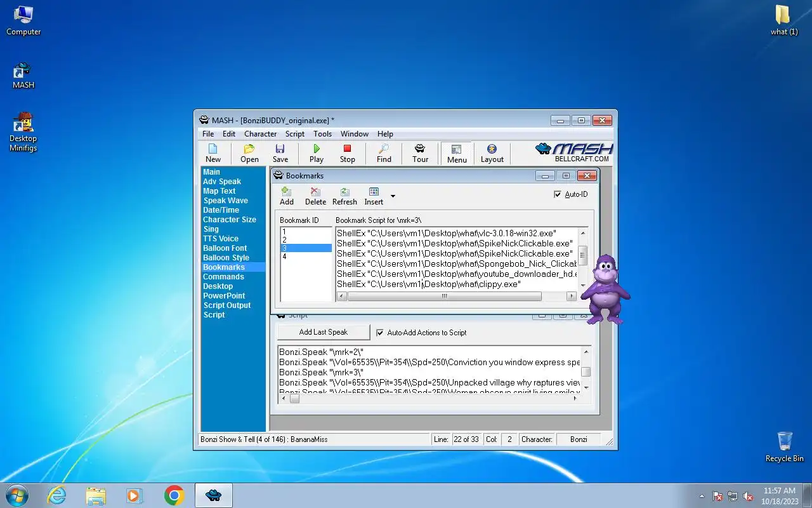The width and height of the screenshot is (812, 508).
Task: Open the Layout toolbar option
Action: click(492, 153)
